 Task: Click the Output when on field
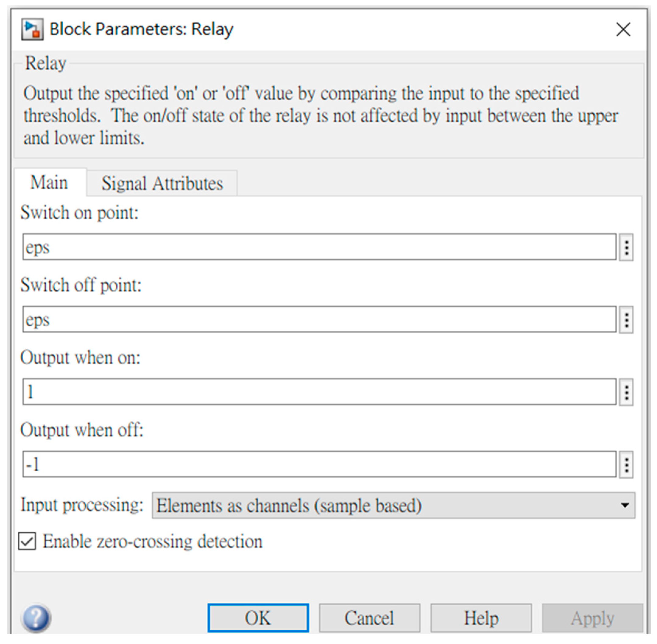(319, 392)
